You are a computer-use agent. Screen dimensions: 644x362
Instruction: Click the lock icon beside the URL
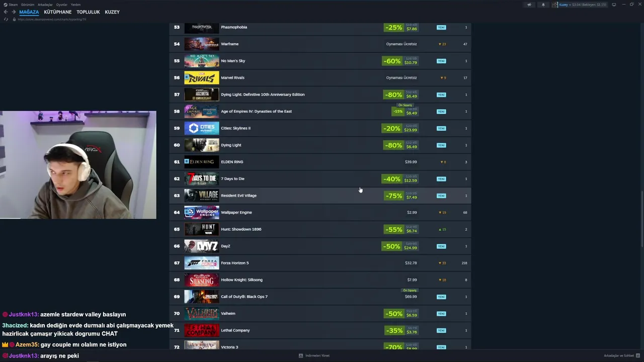(x=14, y=19)
